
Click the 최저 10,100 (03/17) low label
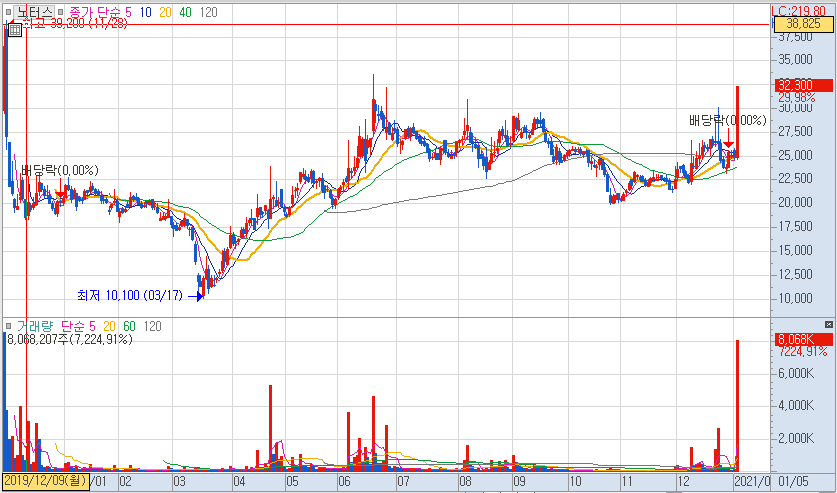[x=130, y=295]
